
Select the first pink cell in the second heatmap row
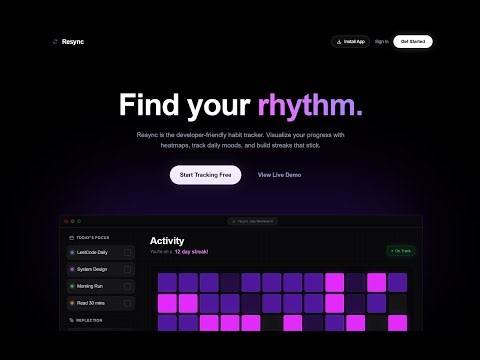[x=167, y=303]
